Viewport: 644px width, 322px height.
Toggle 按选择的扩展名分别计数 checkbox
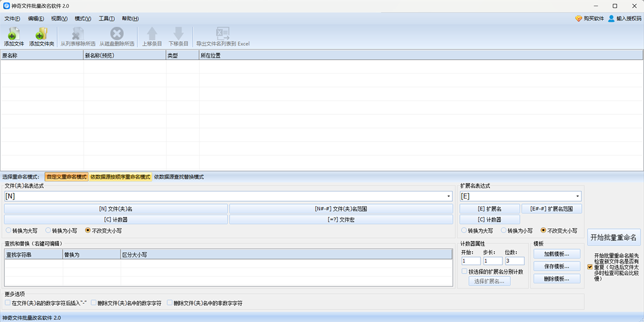464,272
